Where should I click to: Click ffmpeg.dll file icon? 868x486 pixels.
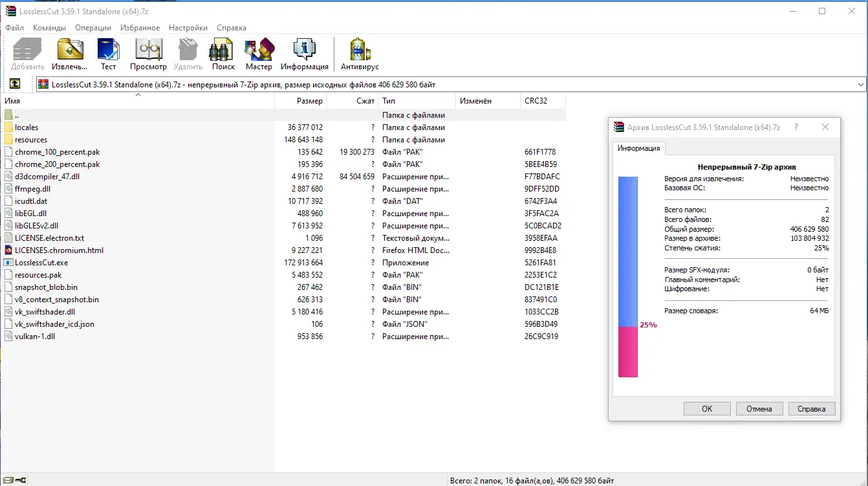tap(8, 189)
